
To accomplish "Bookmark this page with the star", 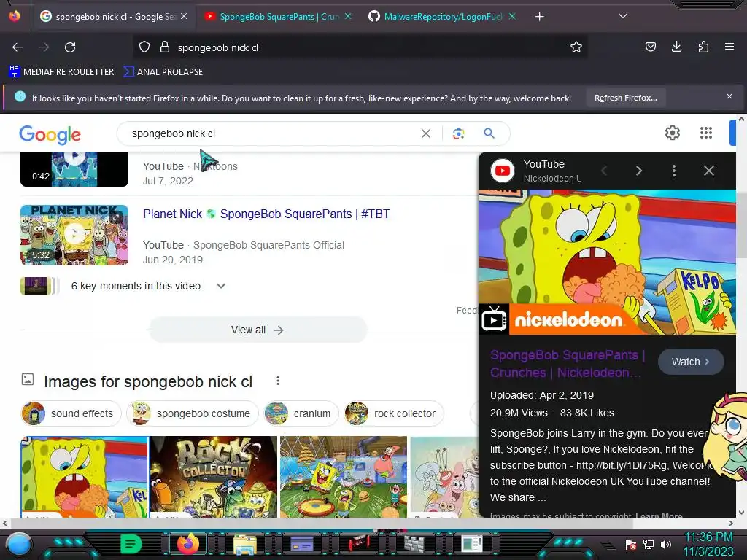I will coord(576,47).
